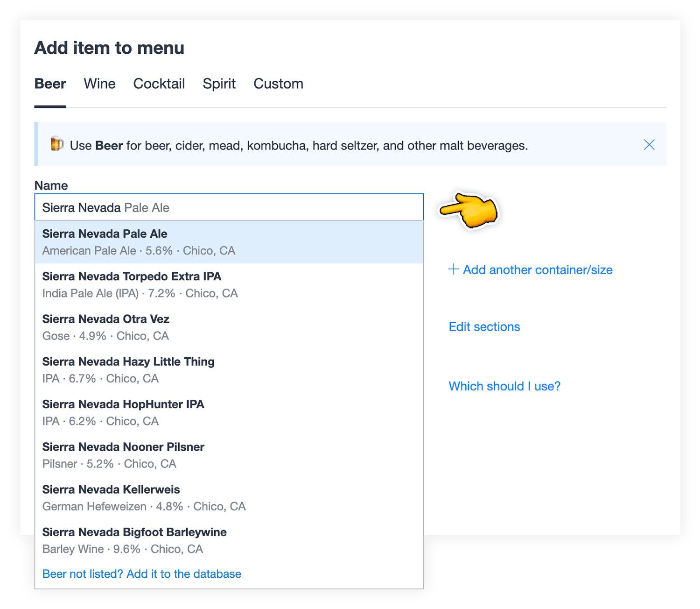
Task: Click the pointing hand emoji
Action: point(469,211)
